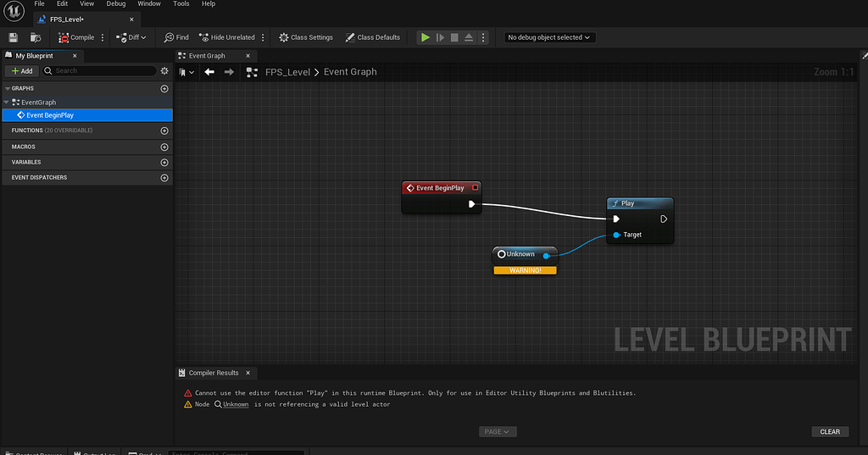Open My Blueprint view options gear

click(x=164, y=71)
